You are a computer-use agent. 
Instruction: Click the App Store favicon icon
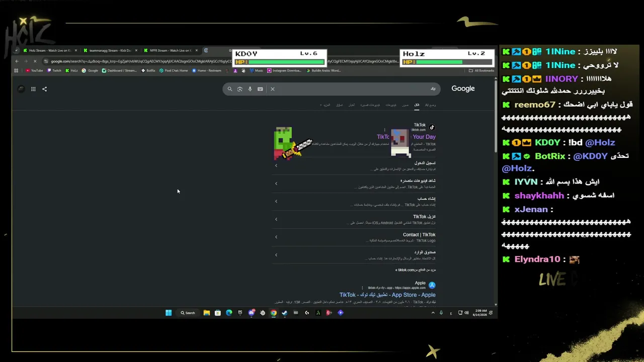pos(432,286)
